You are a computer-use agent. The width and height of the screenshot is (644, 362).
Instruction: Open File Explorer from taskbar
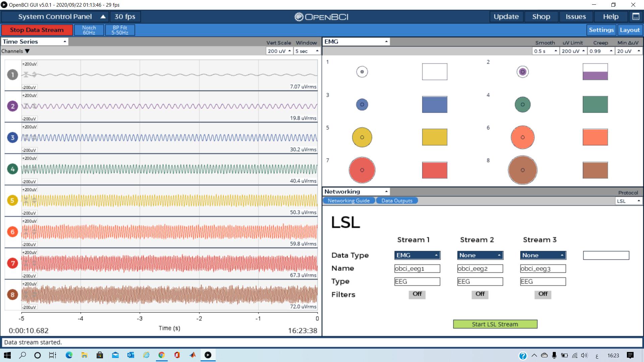point(84,355)
